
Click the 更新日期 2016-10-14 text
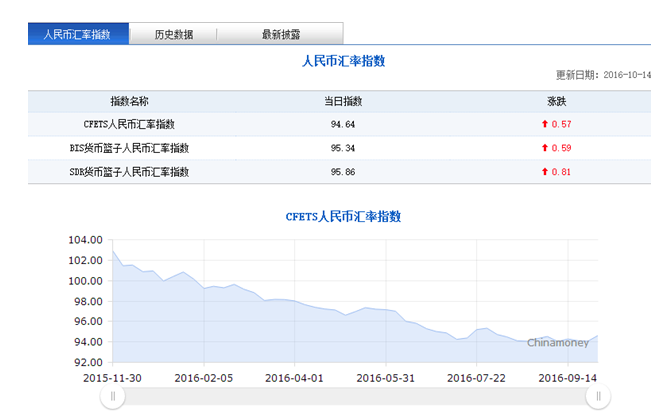click(602, 76)
